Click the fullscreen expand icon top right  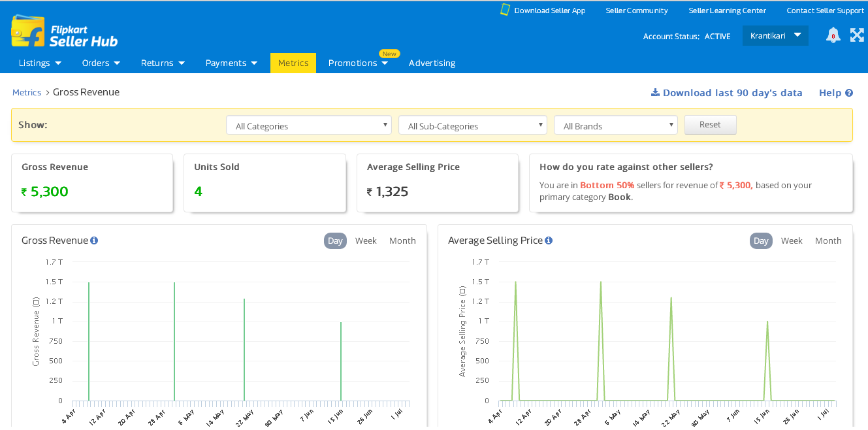pyautogui.click(x=857, y=35)
